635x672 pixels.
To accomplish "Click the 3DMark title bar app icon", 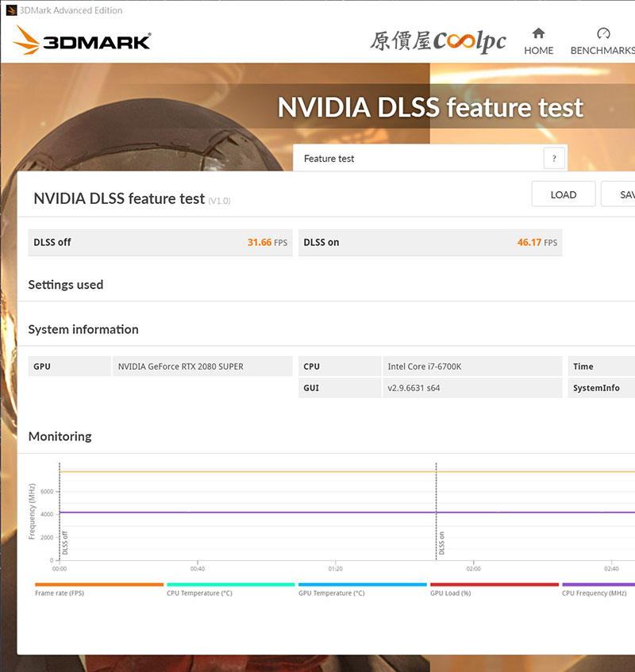I will click(11, 10).
